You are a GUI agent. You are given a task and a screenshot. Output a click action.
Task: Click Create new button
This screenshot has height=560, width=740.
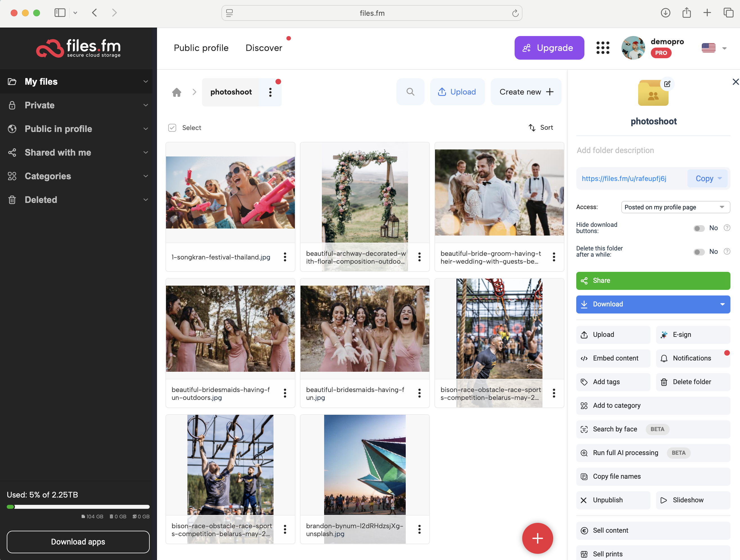(x=526, y=92)
